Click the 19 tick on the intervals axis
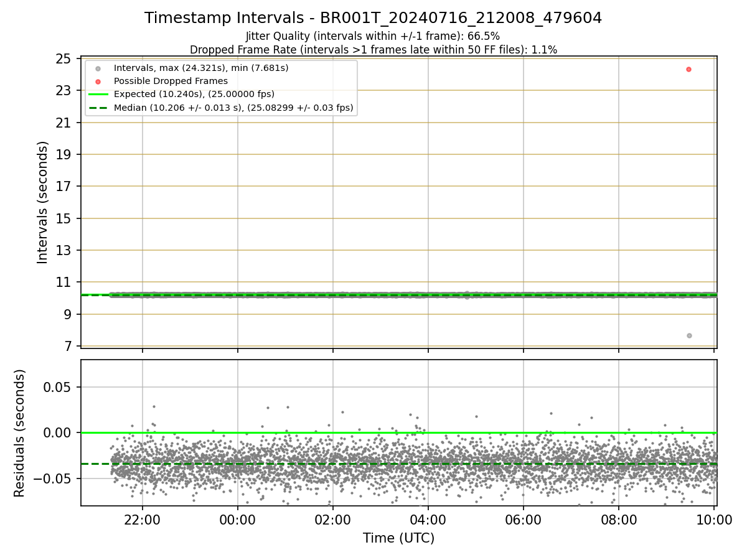747x560 pixels. (64, 155)
